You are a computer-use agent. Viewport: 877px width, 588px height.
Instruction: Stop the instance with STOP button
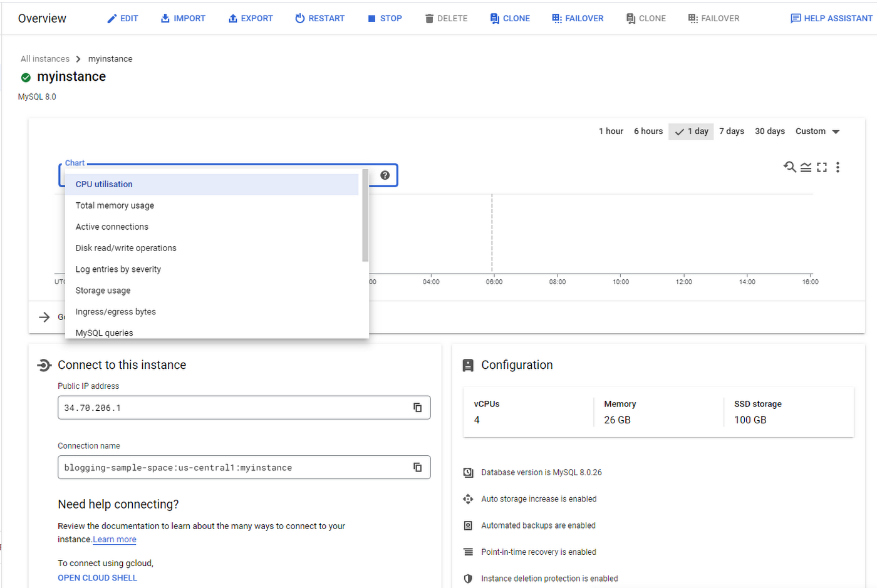384,18
